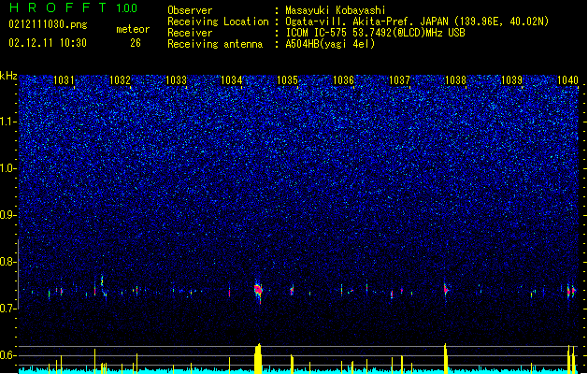
Task: Click time marker 1039
Action: point(511,79)
